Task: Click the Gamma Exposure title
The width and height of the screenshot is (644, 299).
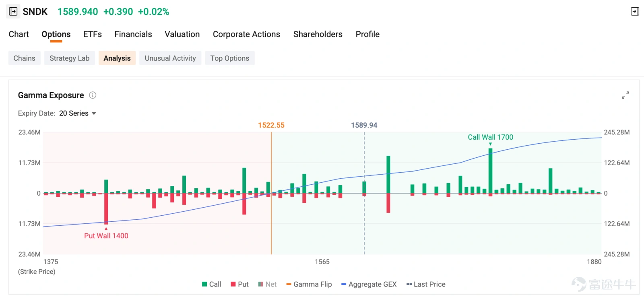Action: [x=51, y=95]
